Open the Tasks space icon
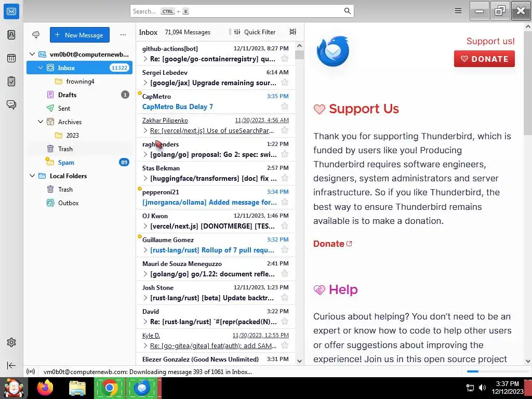The width and height of the screenshot is (532, 399). click(x=11, y=82)
